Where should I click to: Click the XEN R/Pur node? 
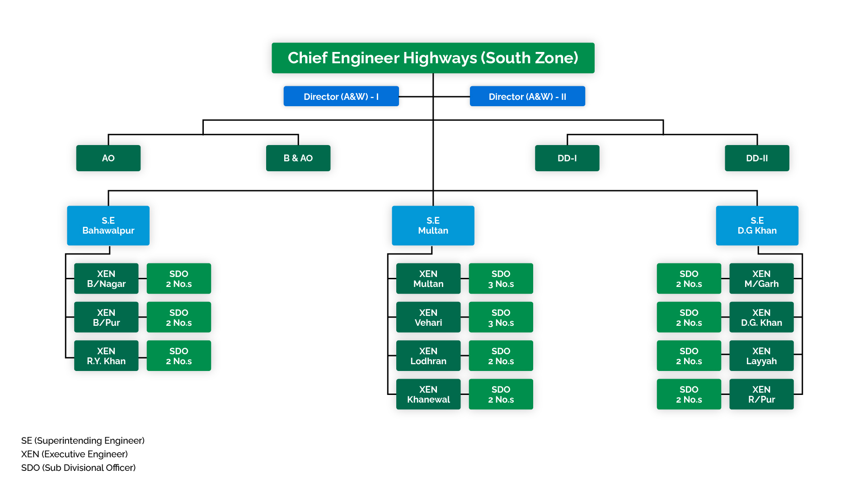[761, 394]
